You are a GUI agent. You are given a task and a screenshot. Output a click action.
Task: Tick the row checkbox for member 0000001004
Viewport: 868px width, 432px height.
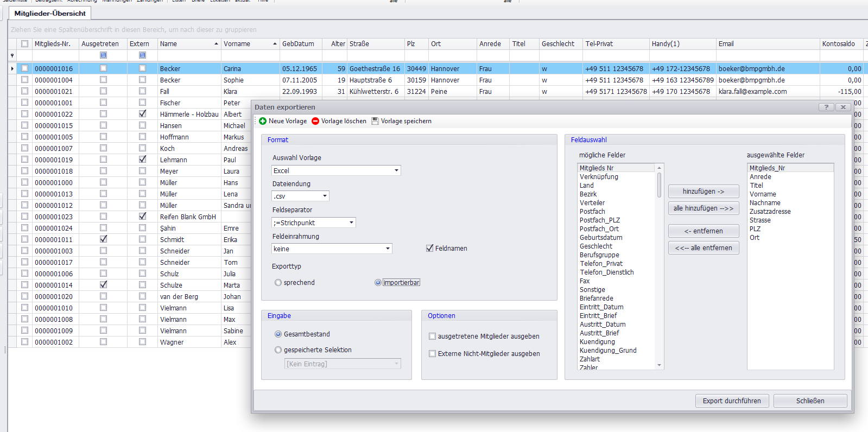click(24, 80)
